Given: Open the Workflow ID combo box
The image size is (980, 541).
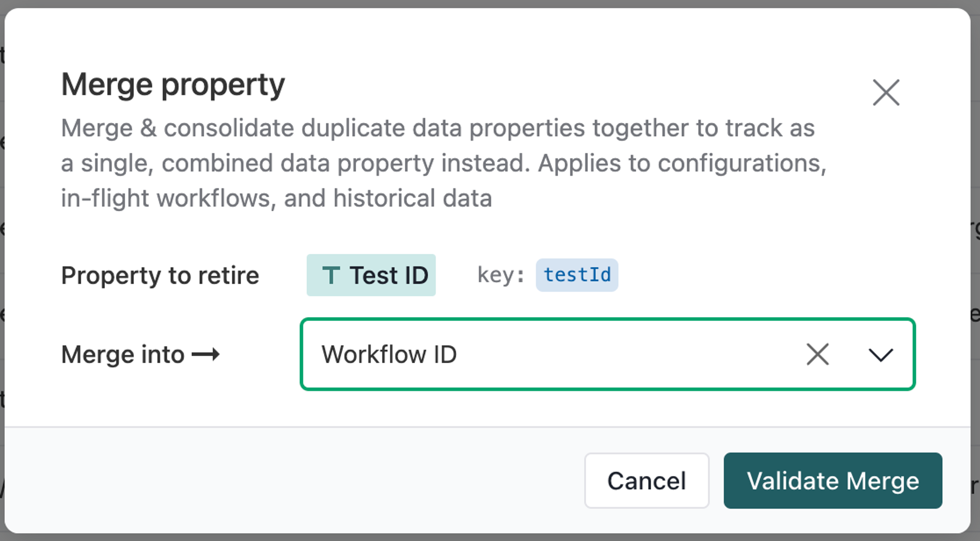Looking at the screenshot, I should click(x=608, y=354).
